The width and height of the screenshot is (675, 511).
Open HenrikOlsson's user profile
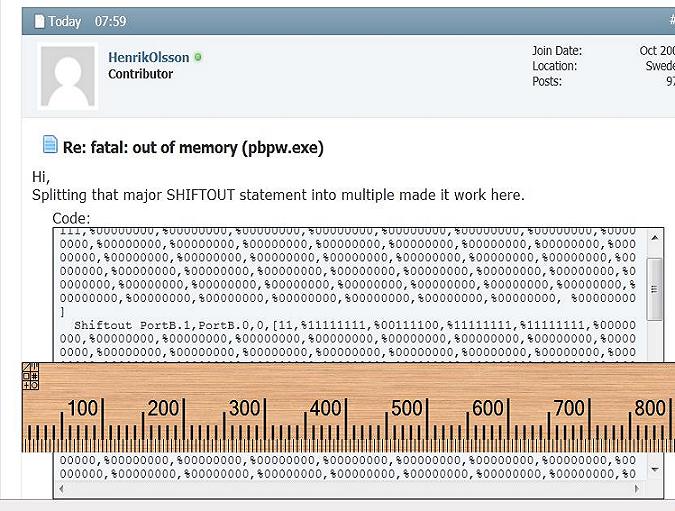click(x=148, y=58)
